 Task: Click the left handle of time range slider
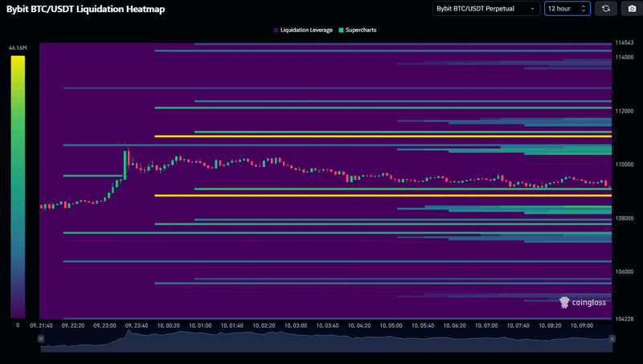41,338
